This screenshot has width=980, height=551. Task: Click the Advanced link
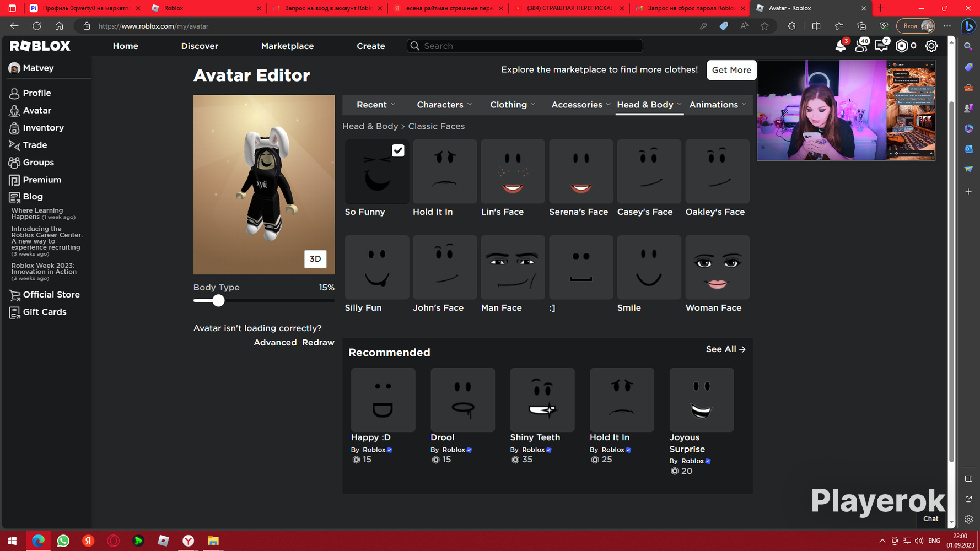tap(275, 343)
